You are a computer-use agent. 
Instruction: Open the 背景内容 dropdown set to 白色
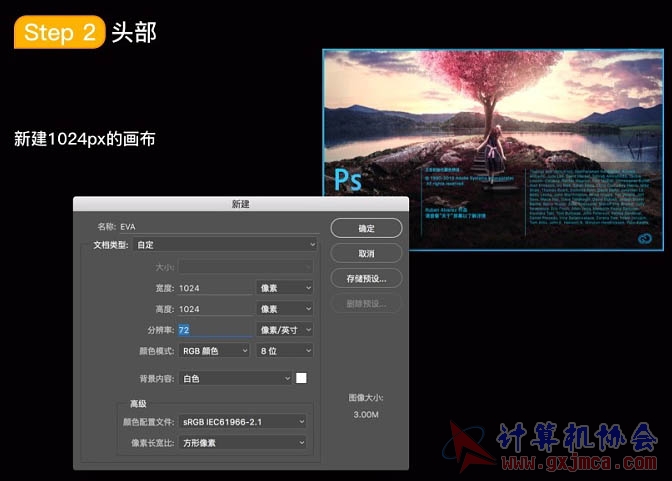tap(235, 379)
